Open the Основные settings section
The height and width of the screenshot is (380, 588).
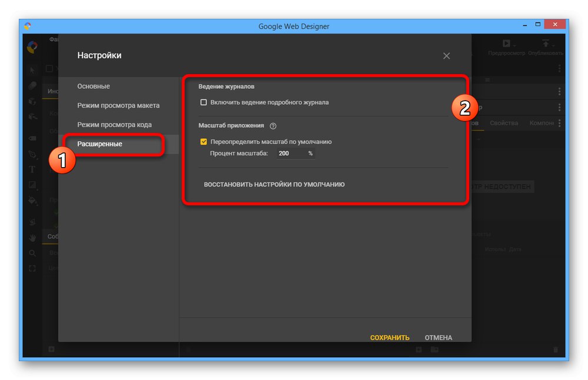tap(118, 86)
